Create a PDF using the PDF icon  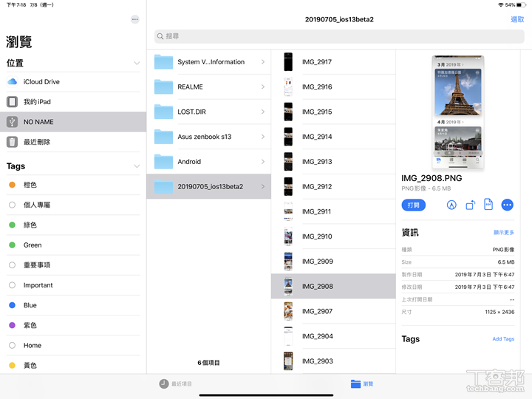tap(488, 205)
